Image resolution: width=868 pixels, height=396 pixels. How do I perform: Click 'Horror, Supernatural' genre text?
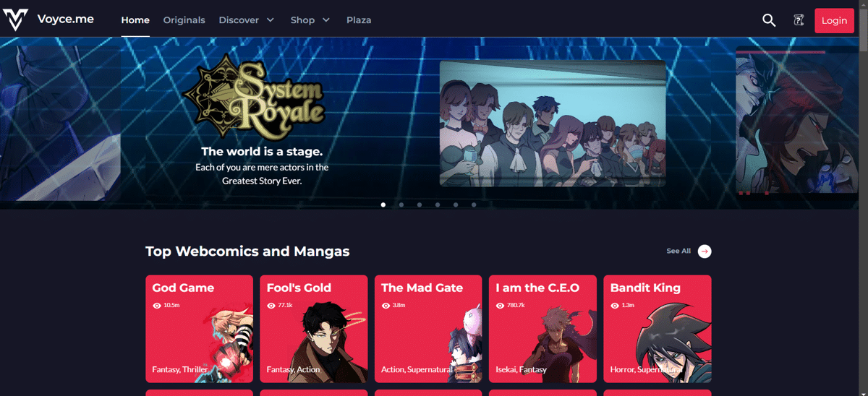click(646, 369)
